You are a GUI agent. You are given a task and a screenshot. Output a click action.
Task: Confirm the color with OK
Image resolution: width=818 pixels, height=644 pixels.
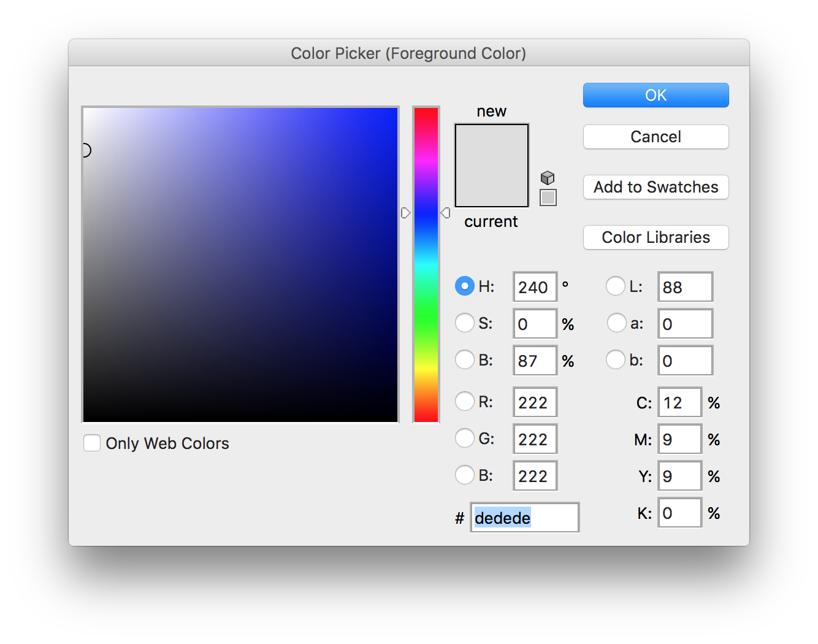tap(656, 95)
